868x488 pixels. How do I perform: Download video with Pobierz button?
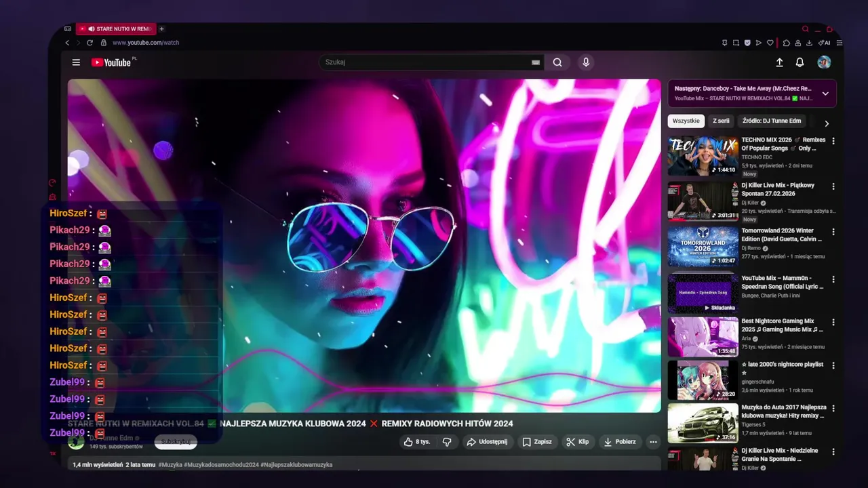[x=620, y=442]
